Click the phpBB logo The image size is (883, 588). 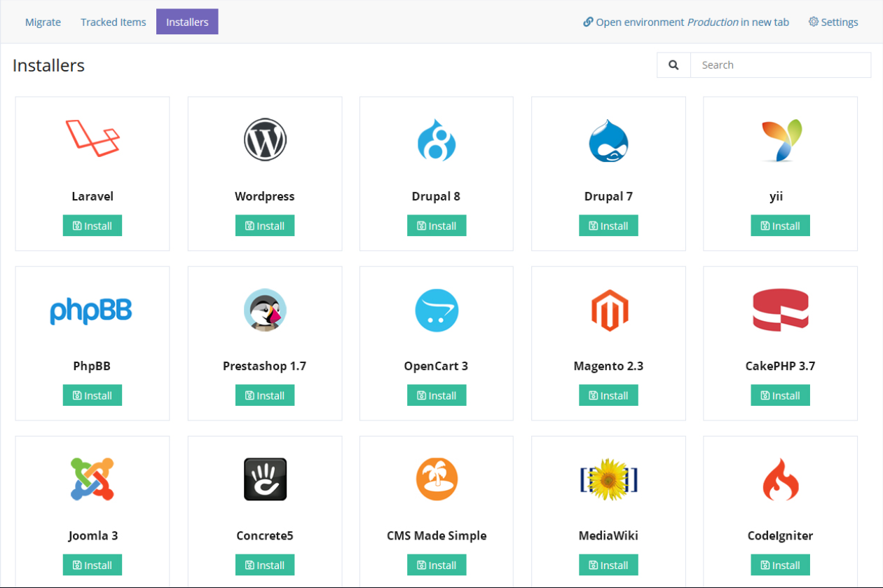point(91,310)
